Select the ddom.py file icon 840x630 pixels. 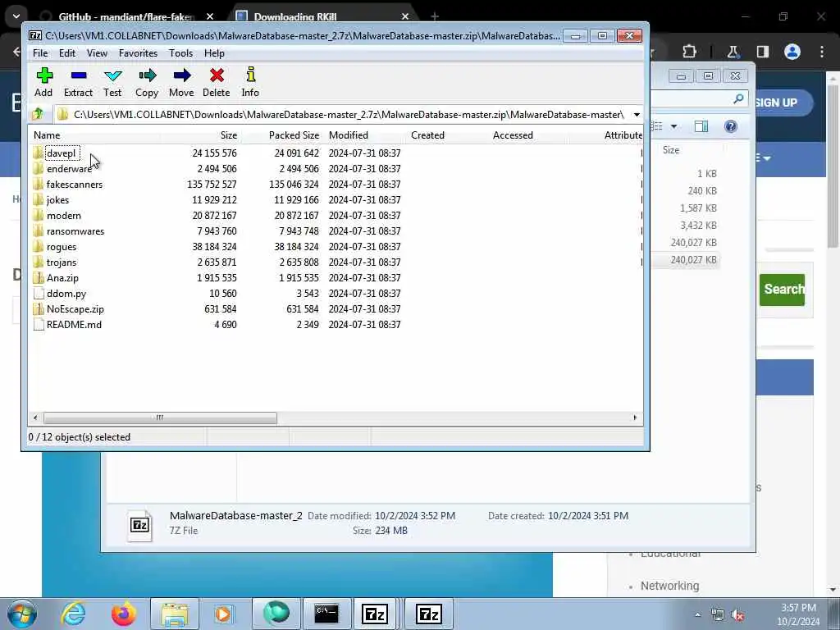pyautogui.click(x=38, y=294)
